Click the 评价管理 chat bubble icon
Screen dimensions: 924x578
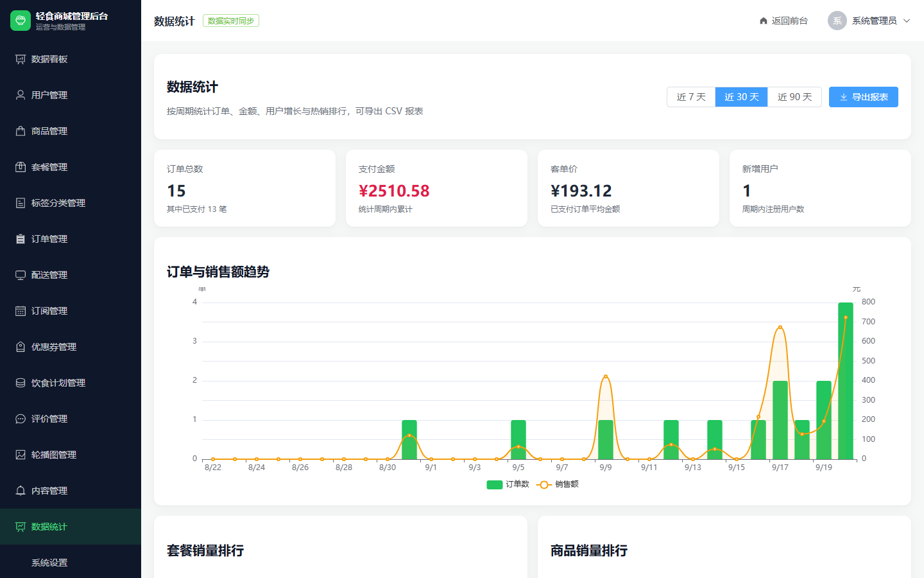[x=21, y=419]
